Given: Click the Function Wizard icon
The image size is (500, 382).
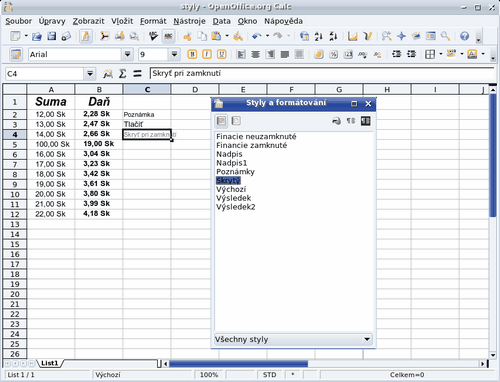Looking at the screenshot, I should [108, 74].
